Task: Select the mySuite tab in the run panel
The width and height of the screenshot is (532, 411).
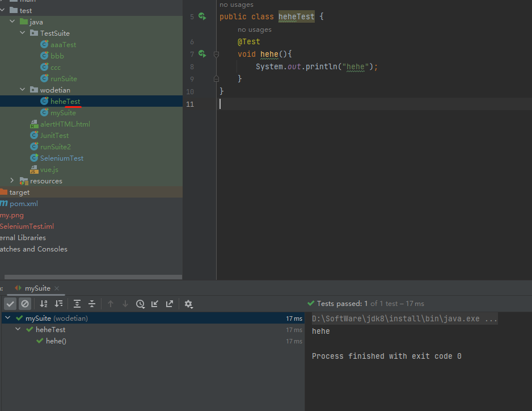Action: 36,288
